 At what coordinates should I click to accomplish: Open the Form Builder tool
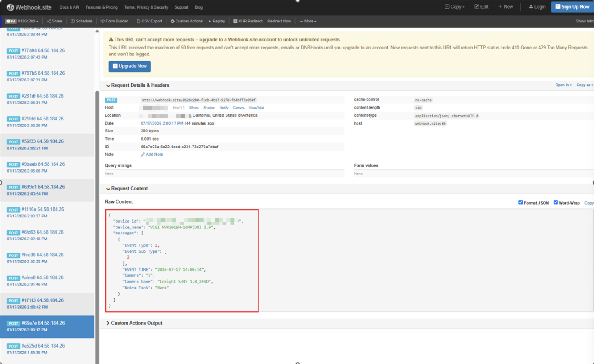coord(114,21)
